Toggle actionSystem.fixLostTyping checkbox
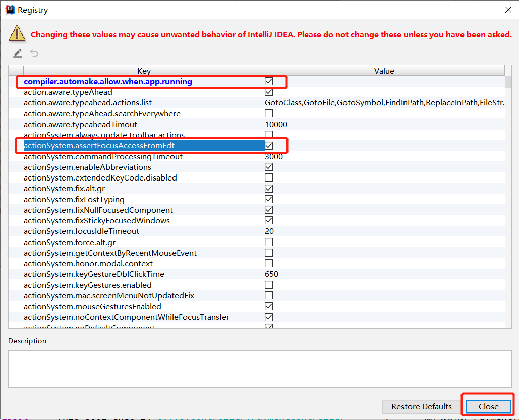This screenshot has width=519, height=420. 269,199
